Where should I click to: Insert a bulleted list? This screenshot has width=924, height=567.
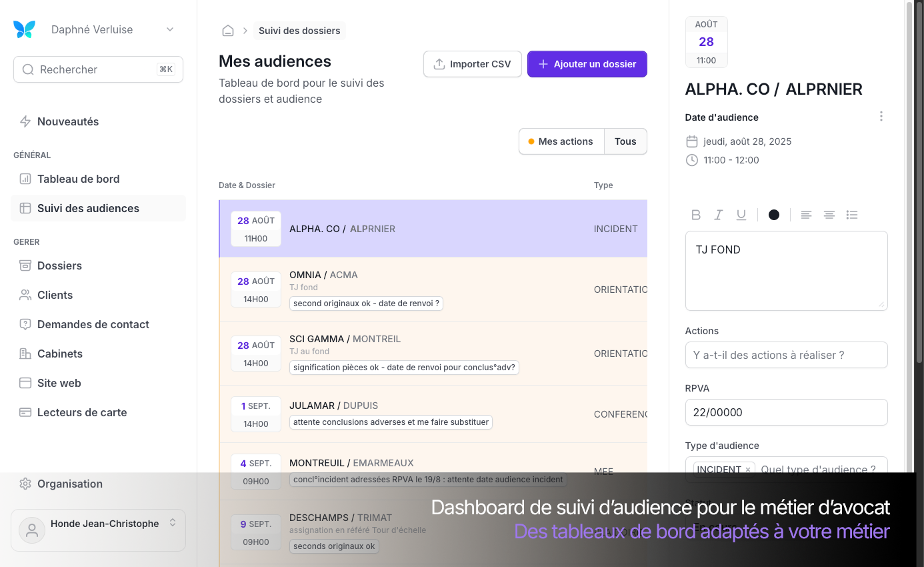click(851, 215)
